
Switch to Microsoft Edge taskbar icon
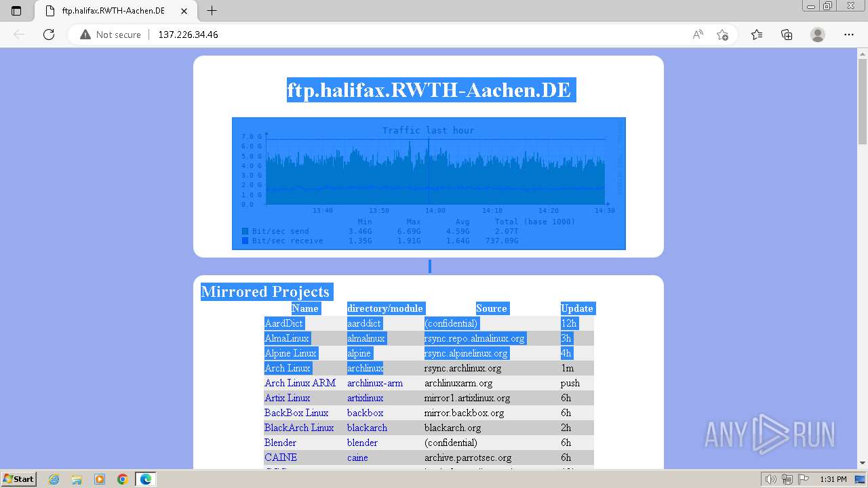coord(146,479)
